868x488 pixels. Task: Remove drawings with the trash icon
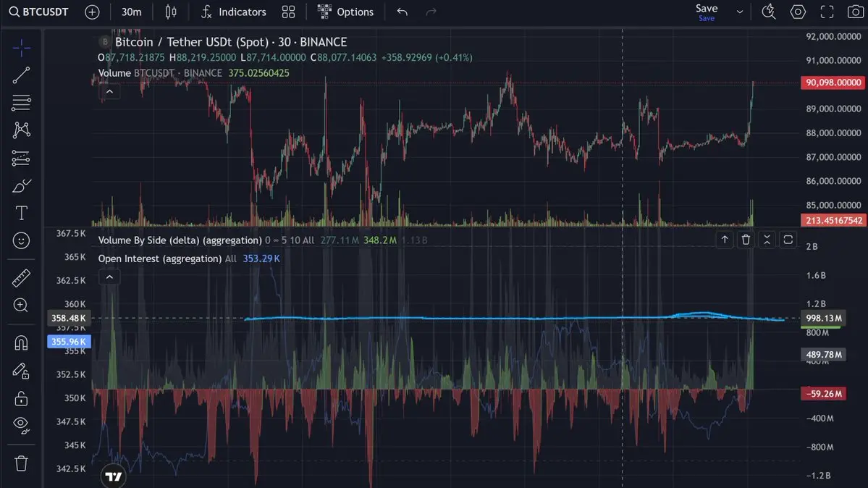21,463
